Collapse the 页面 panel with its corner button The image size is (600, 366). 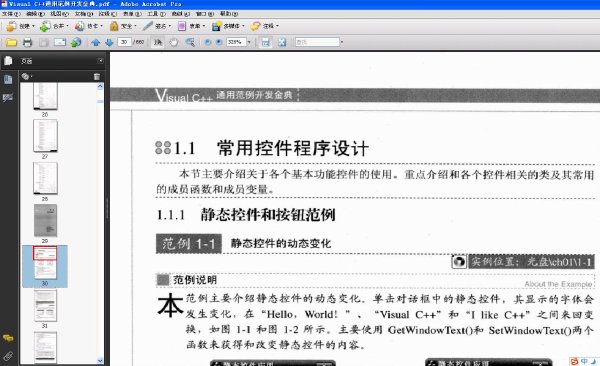tap(100, 60)
